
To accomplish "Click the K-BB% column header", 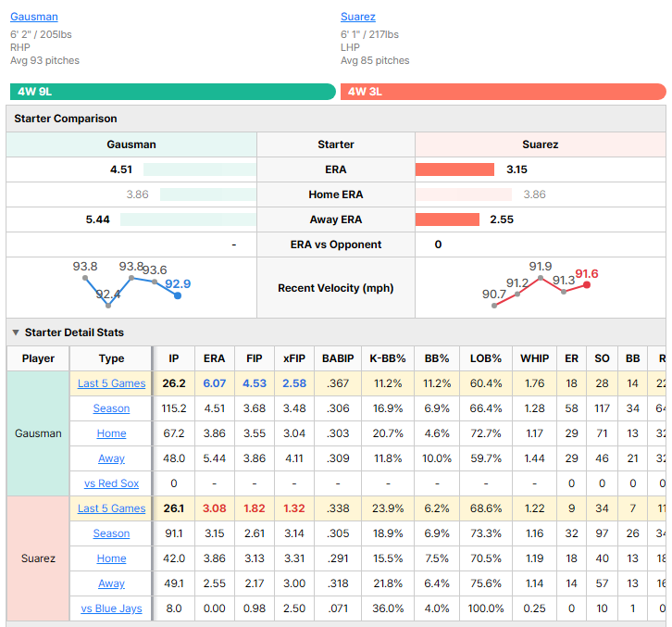I will click(388, 358).
